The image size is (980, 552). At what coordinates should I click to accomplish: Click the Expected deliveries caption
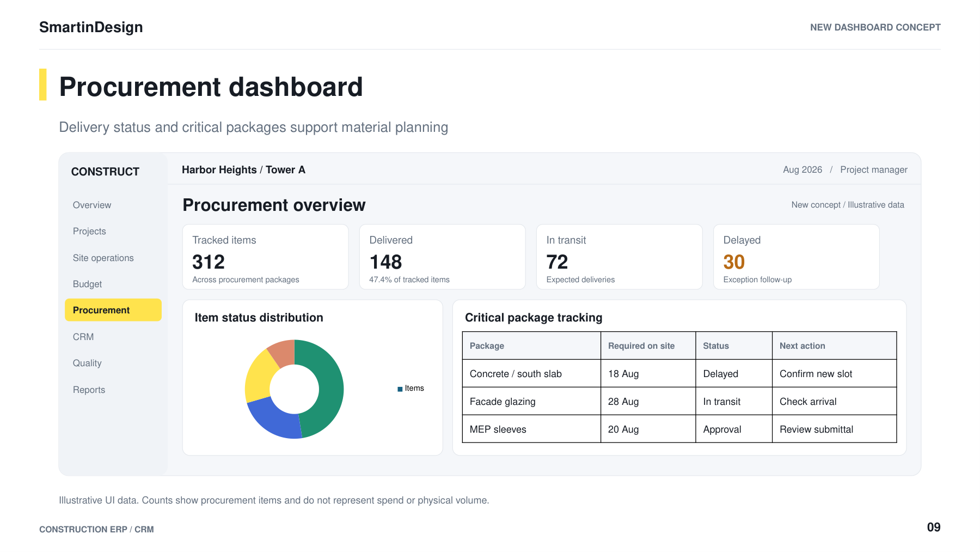pyautogui.click(x=580, y=280)
